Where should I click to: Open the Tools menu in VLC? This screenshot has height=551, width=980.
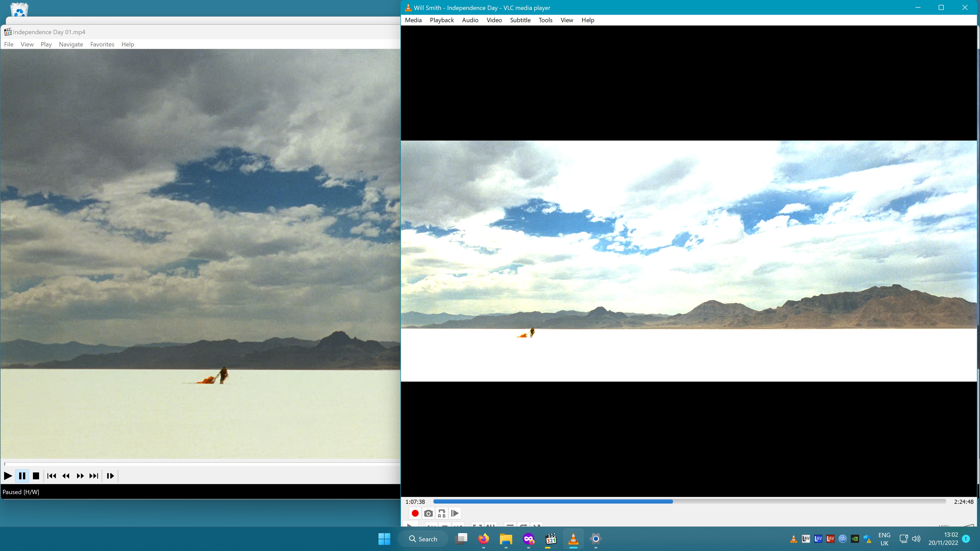pyautogui.click(x=545, y=20)
